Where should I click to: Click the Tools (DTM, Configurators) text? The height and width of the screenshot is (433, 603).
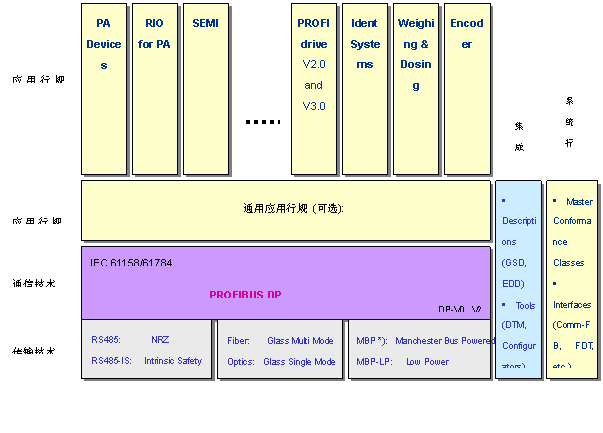click(x=519, y=335)
